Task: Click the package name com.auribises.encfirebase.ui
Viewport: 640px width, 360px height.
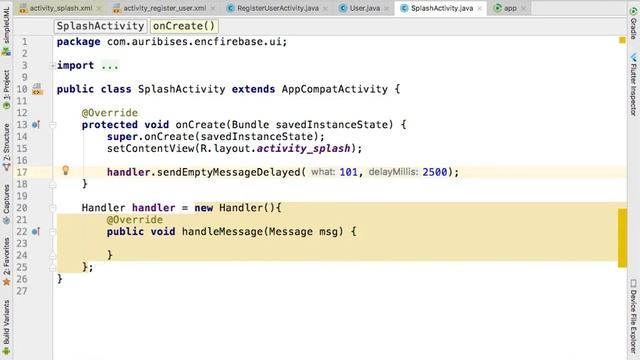Action: [195, 42]
